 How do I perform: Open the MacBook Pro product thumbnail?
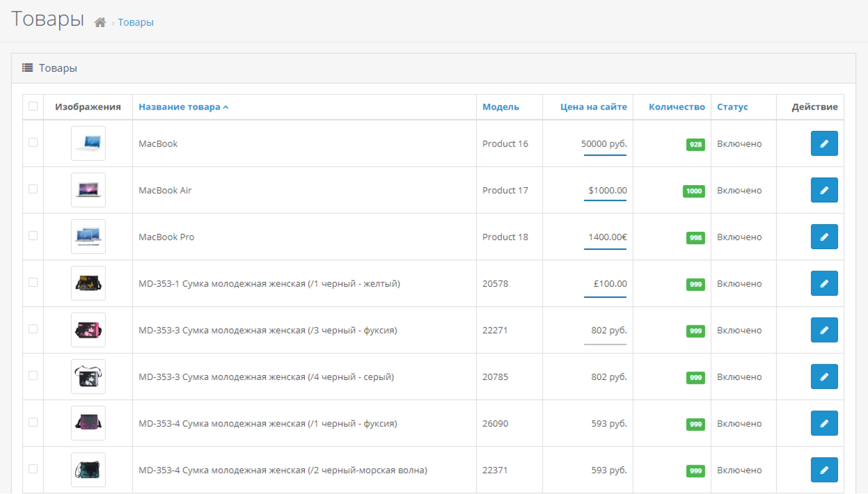[x=88, y=237]
